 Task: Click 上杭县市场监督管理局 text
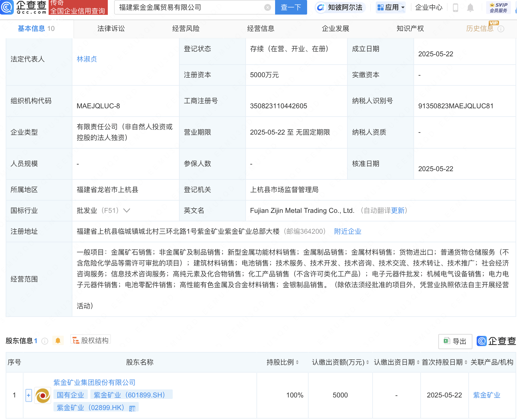[x=284, y=190]
